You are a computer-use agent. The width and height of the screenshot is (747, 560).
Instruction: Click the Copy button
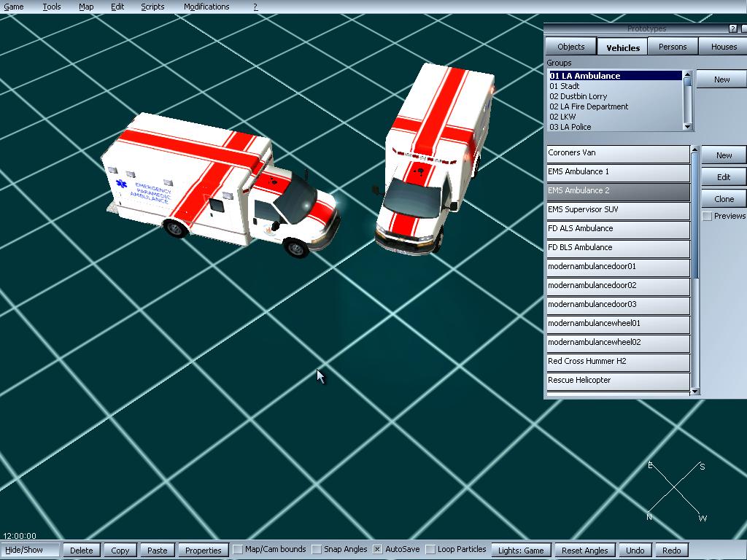tap(120, 550)
